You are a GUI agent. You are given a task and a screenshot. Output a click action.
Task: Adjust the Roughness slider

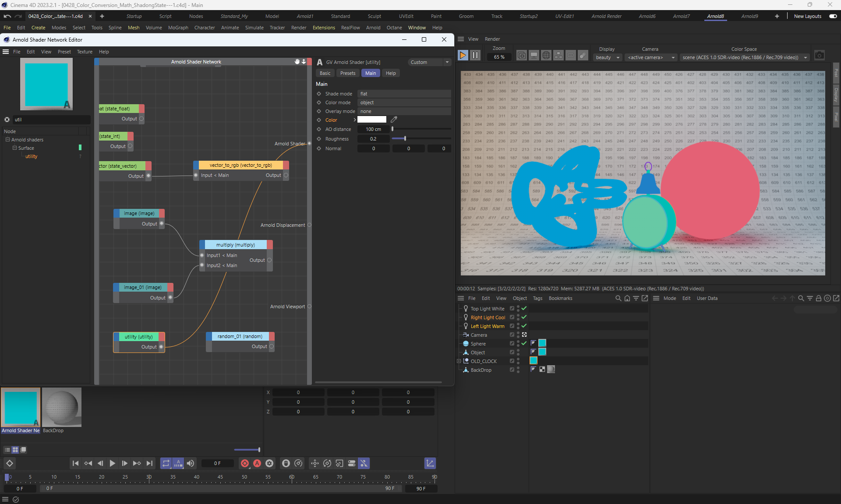tap(405, 139)
